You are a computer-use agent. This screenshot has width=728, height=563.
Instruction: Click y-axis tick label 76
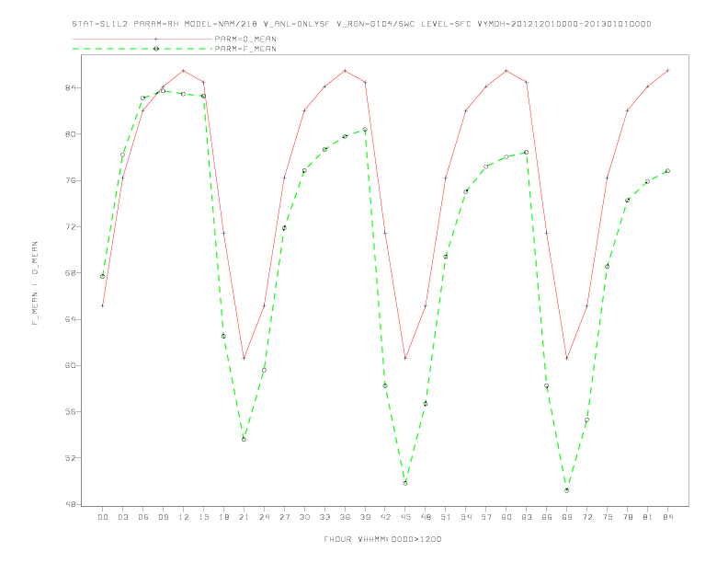point(69,180)
